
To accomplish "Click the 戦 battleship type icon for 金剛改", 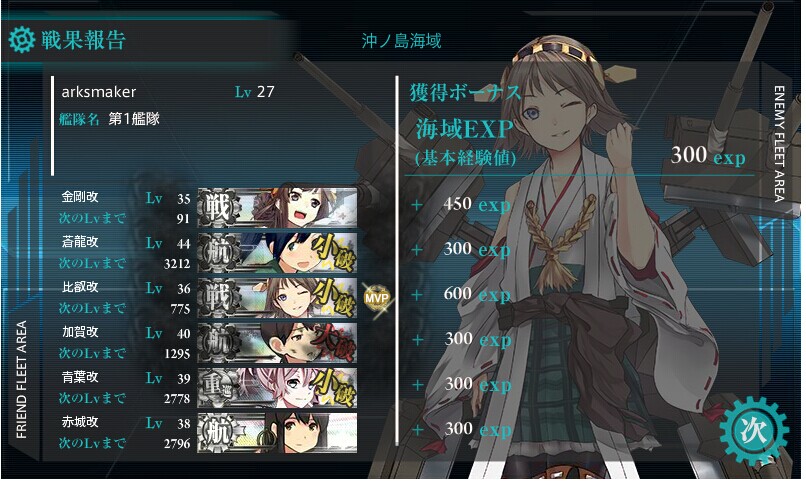I will tap(218, 208).
